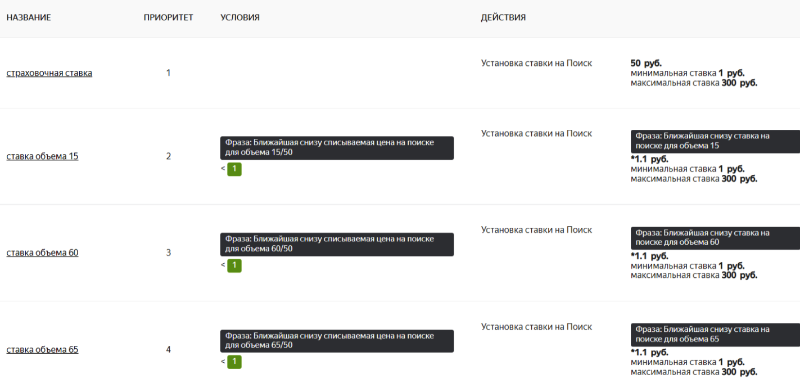800x383 pixels.
Task: Select the priority value 3 cell
Action: pyautogui.click(x=168, y=253)
